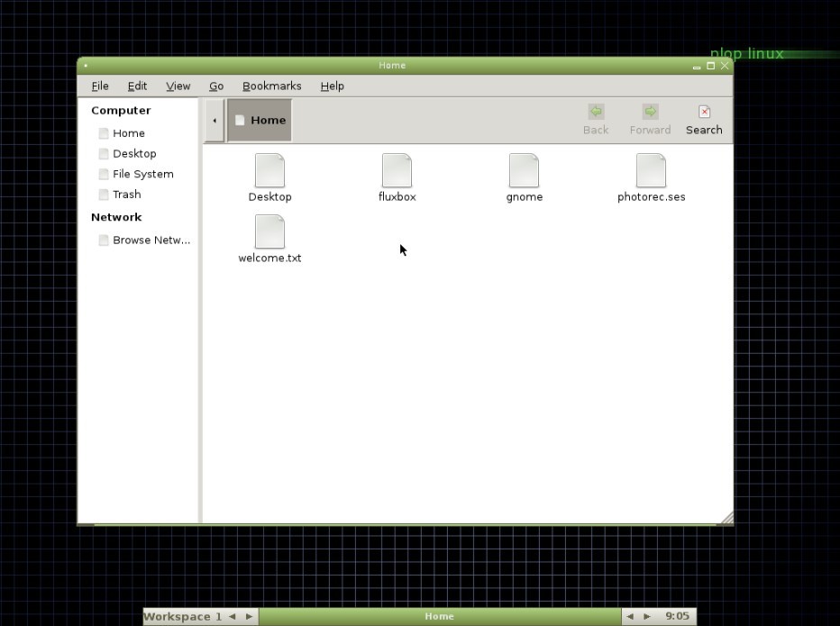Screen dimensions: 840x626
Task: Open the View menu
Action: coord(178,86)
